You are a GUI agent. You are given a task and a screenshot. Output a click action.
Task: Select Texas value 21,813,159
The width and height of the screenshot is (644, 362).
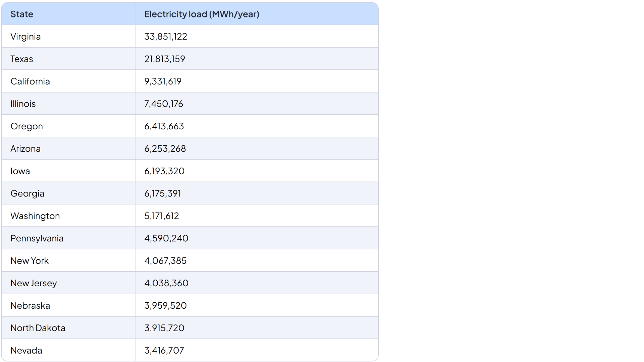[165, 59]
